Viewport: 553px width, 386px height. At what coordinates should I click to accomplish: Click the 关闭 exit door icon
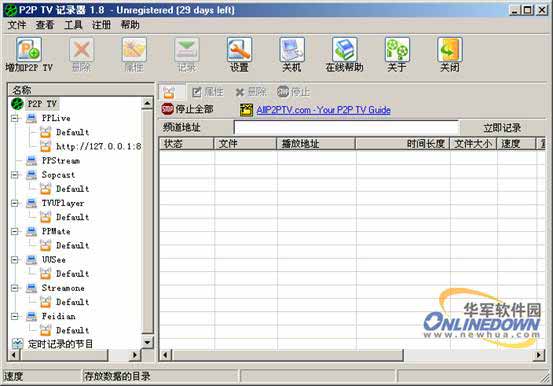pos(450,50)
